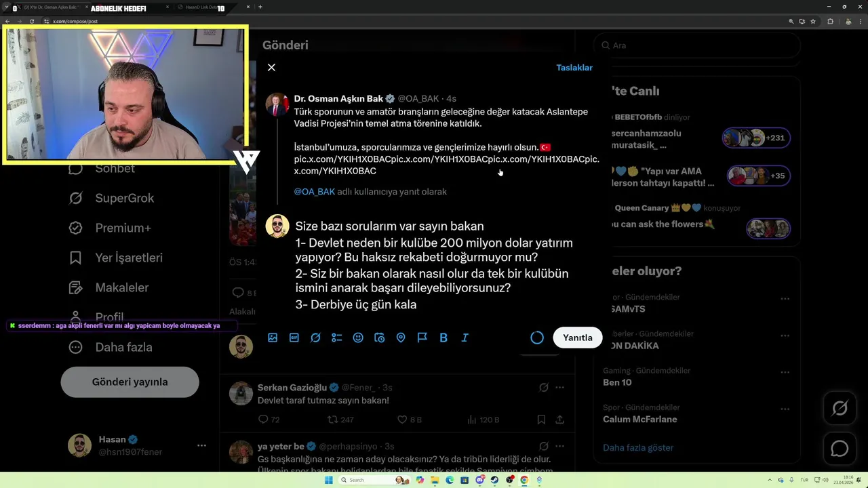Viewport: 868px width, 488px height.
Task: Close the reply composer with the X
Action: [x=271, y=67]
